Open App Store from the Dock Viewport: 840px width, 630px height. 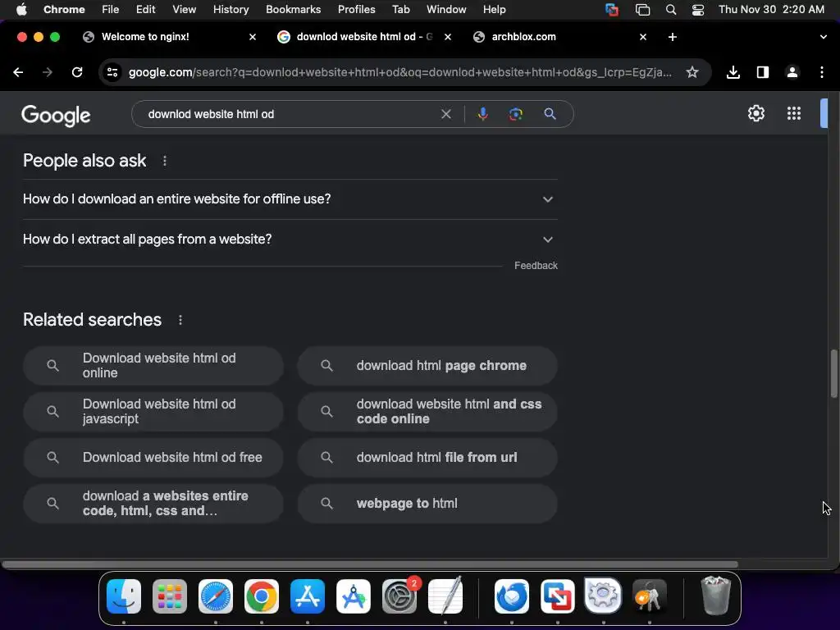(x=308, y=596)
